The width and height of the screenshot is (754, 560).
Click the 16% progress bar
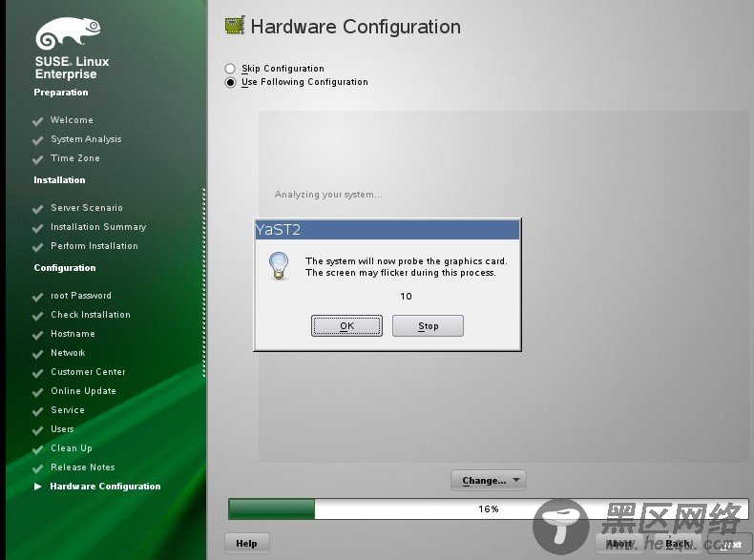[488, 509]
